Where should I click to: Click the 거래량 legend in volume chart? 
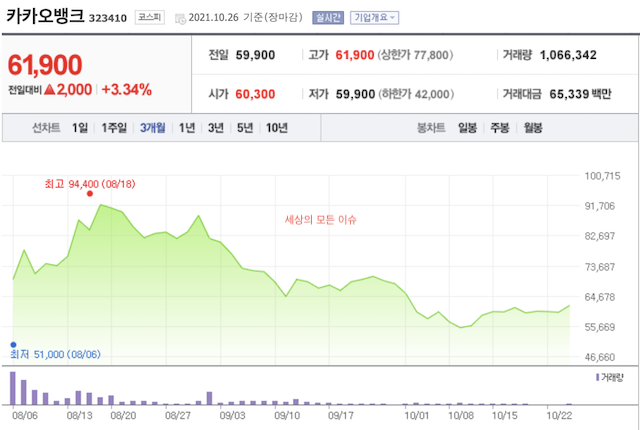point(610,377)
